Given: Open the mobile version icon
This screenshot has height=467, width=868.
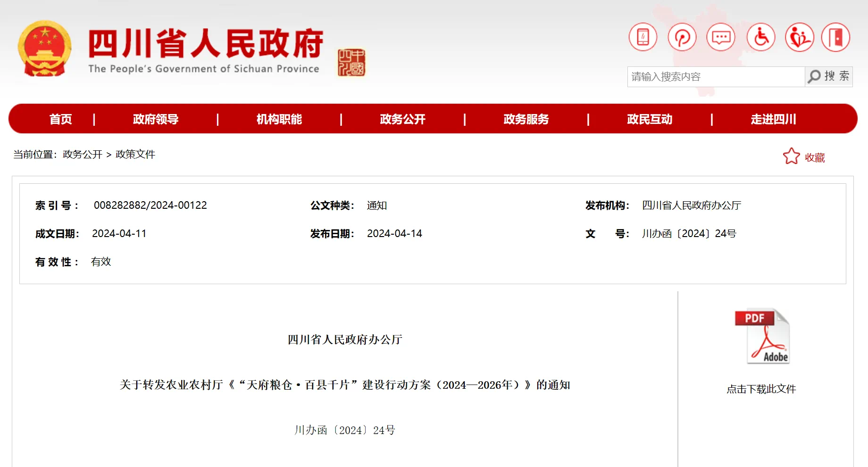Looking at the screenshot, I should click(643, 37).
